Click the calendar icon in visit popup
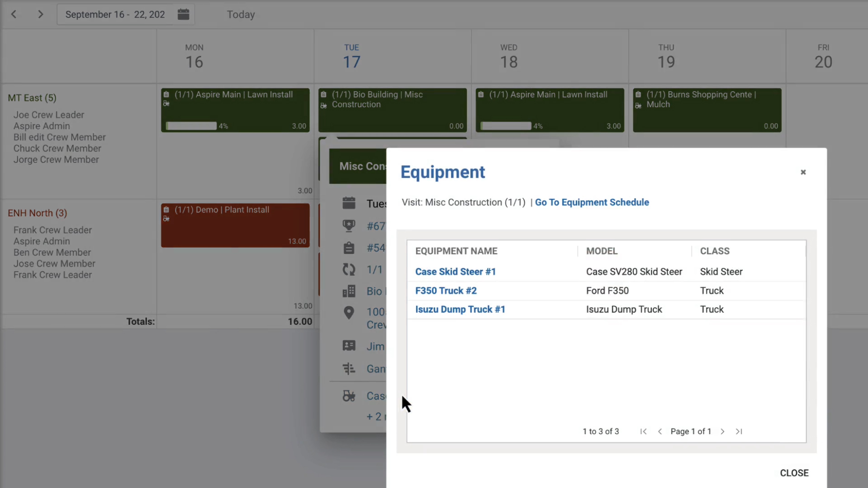This screenshot has height=488, width=868. point(349,203)
